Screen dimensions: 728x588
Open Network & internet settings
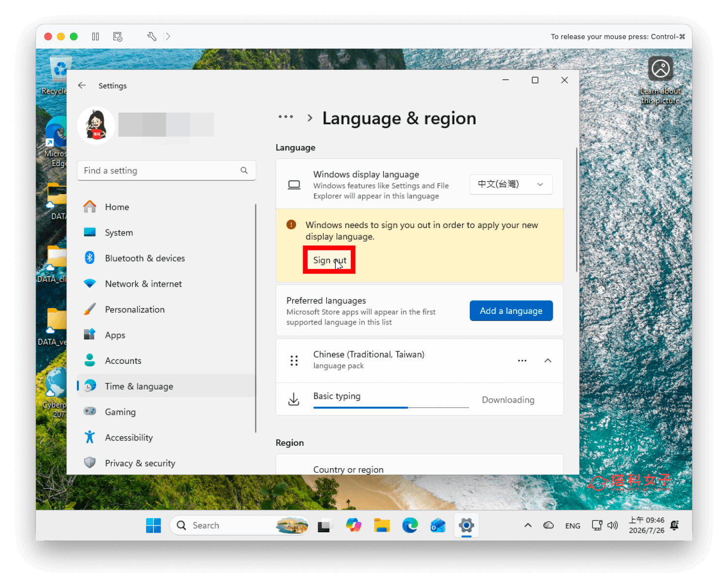(x=166, y=284)
